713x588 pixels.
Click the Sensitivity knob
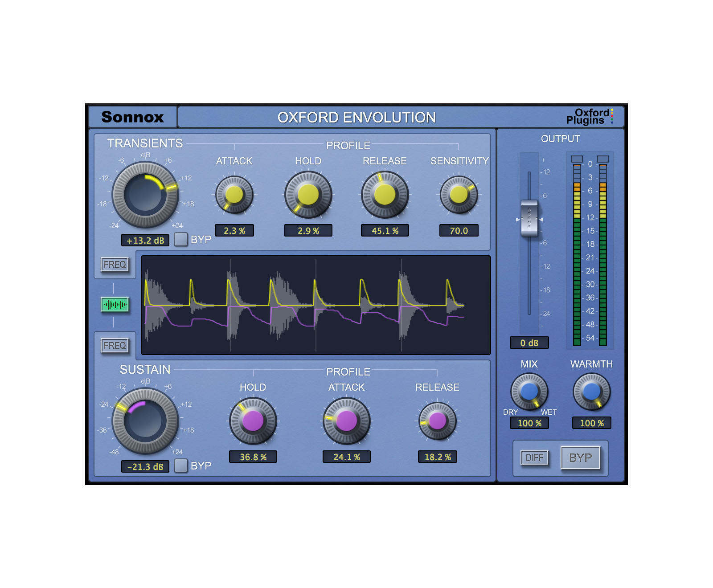[x=459, y=195]
